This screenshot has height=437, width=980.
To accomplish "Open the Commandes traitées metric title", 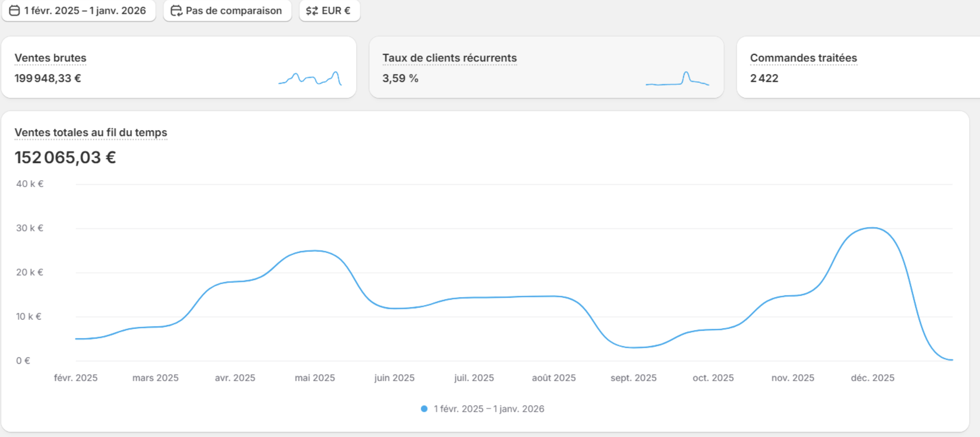I will pos(803,58).
